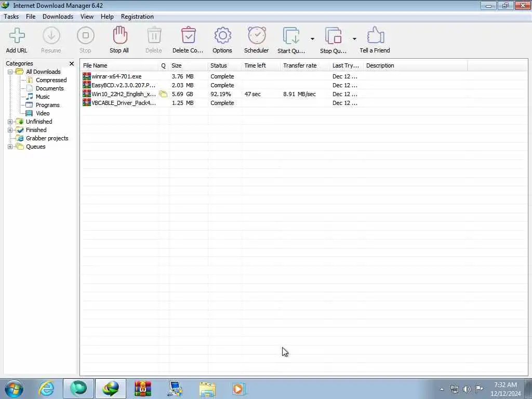532x399 pixels.
Task: Click queue icon on Win10_22H2 row
Action: (x=164, y=95)
